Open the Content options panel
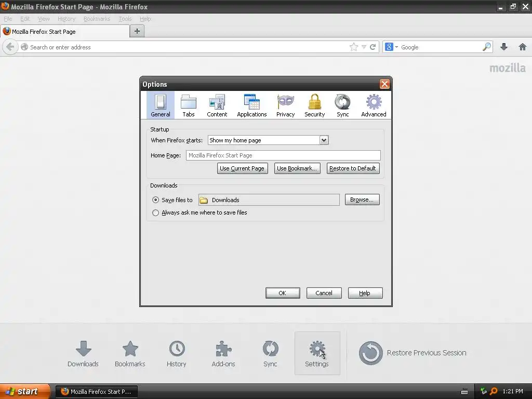Image resolution: width=532 pixels, height=399 pixels. pyautogui.click(x=217, y=105)
